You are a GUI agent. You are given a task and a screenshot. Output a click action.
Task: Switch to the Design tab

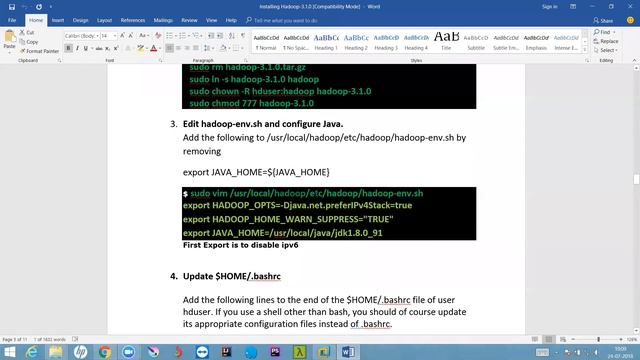[80, 20]
